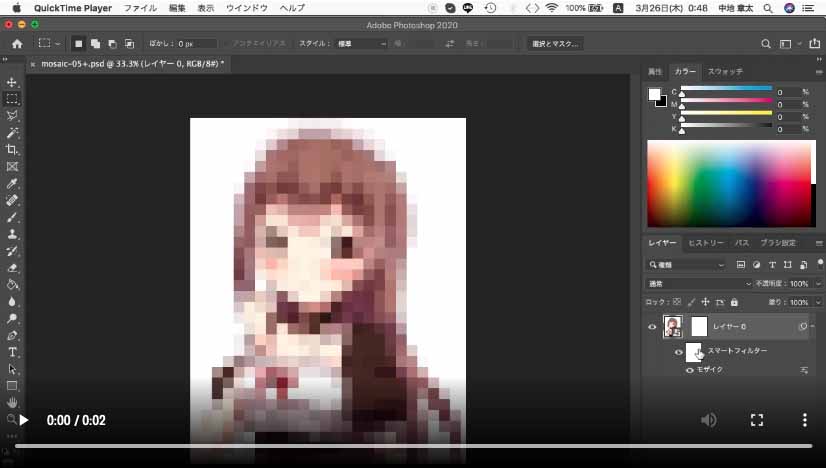The height and width of the screenshot is (468, 826).
Task: Select the Path Selection tool
Action: [x=12, y=369]
